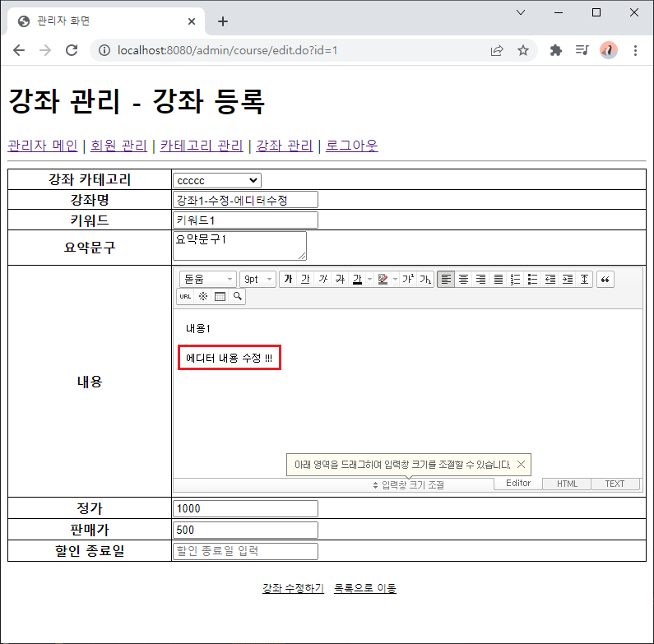Focus the 강좌명 input field
Screen dimensions: 654x644
[245, 200]
